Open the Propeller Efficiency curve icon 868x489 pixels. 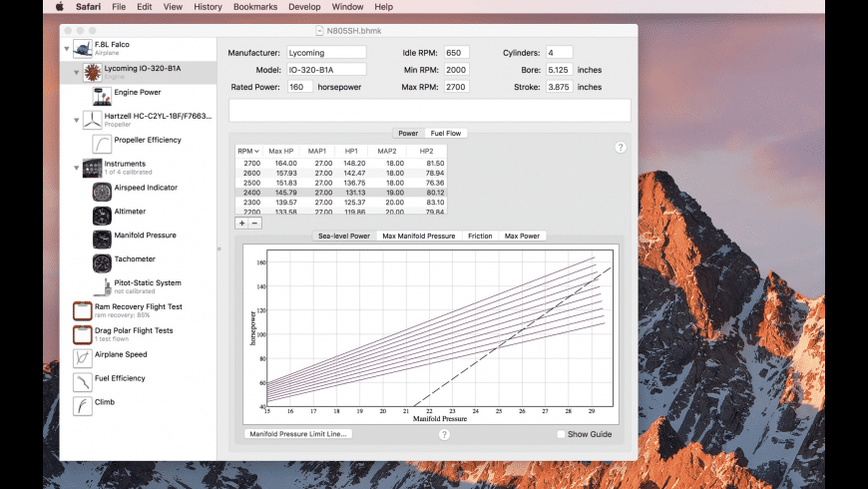pos(102,144)
